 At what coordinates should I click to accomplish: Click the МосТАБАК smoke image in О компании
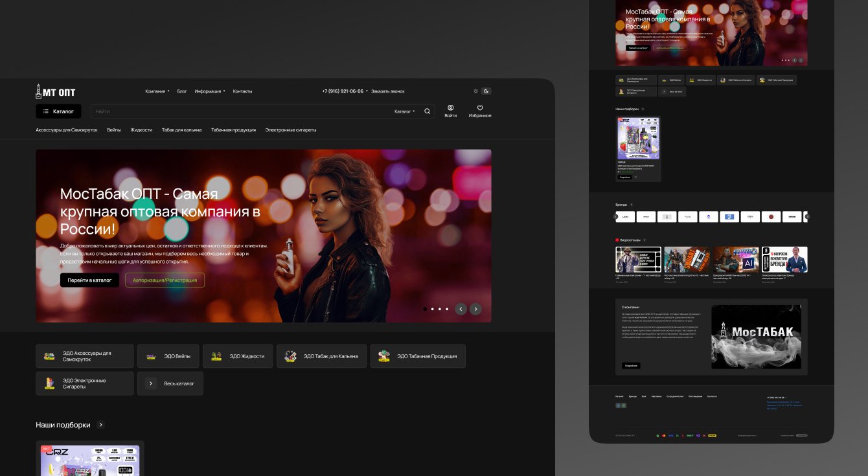756,337
